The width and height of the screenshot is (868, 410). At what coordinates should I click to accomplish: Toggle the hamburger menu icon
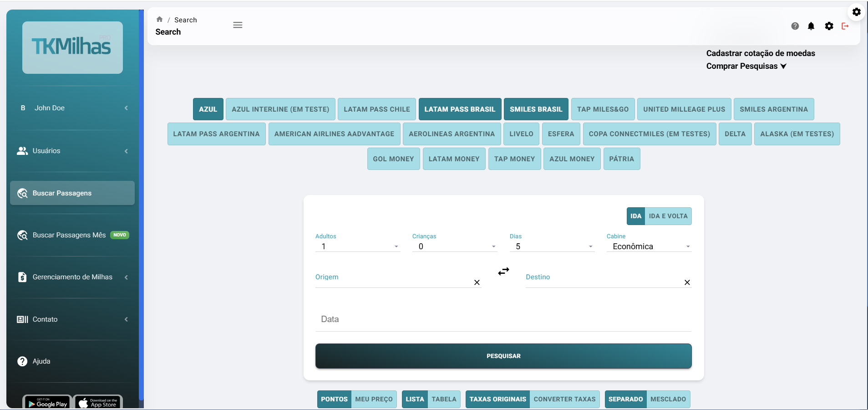click(238, 25)
